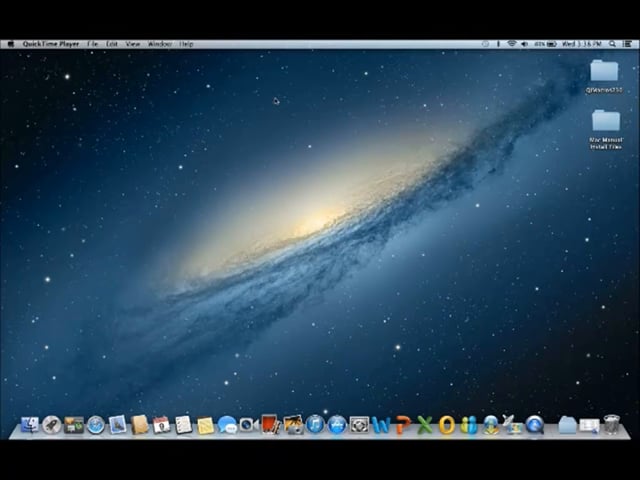Launch iTunes music note icon
The image size is (640, 480).
tap(315, 425)
